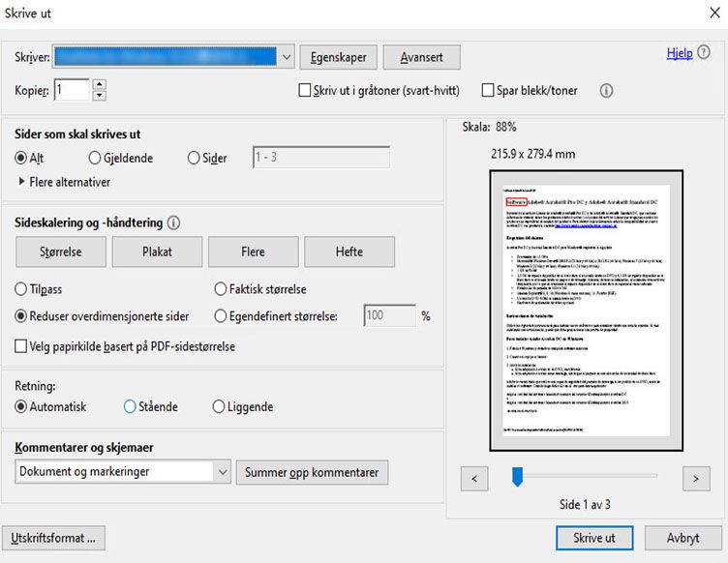Close the Skrive ut dialog
This screenshot has height=563, width=728.
click(715, 13)
